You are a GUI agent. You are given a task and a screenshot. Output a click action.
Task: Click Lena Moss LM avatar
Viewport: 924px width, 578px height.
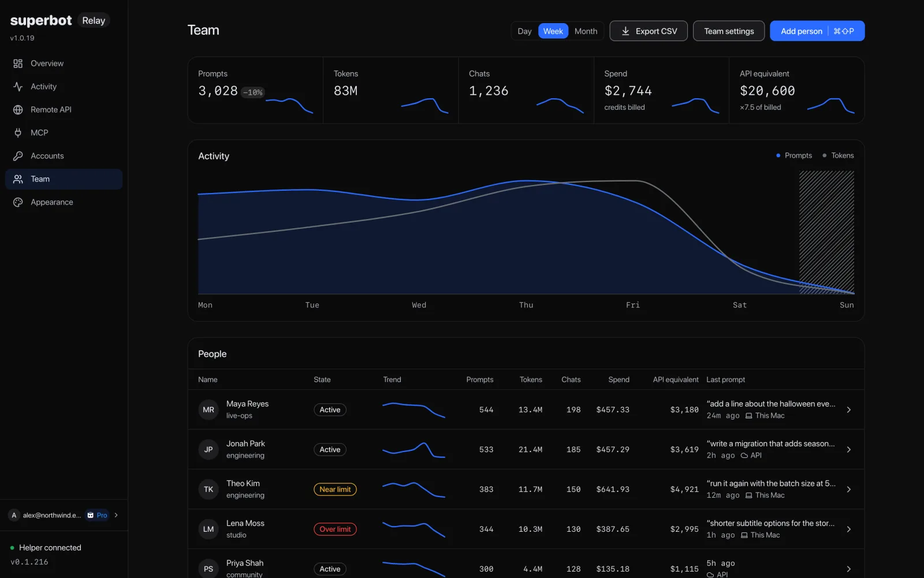pyautogui.click(x=208, y=529)
